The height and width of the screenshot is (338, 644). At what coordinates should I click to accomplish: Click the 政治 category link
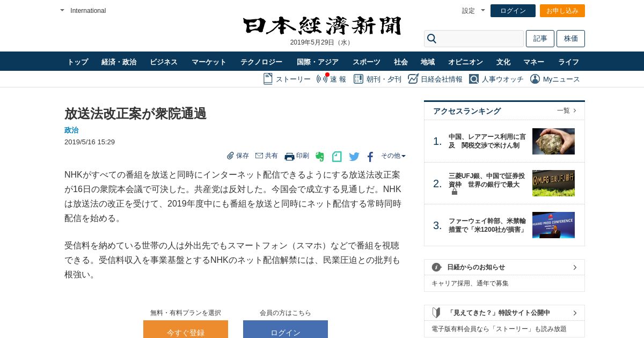(x=71, y=130)
